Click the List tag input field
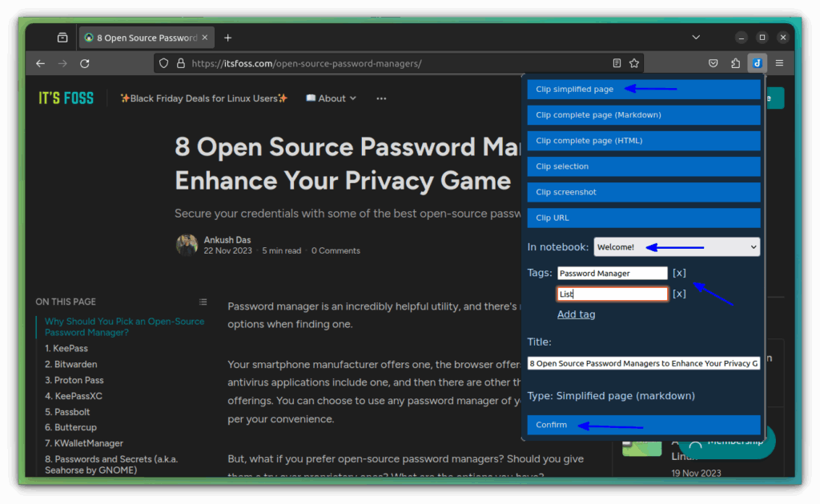The width and height of the screenshot is (820, 504). coord(612,294)
